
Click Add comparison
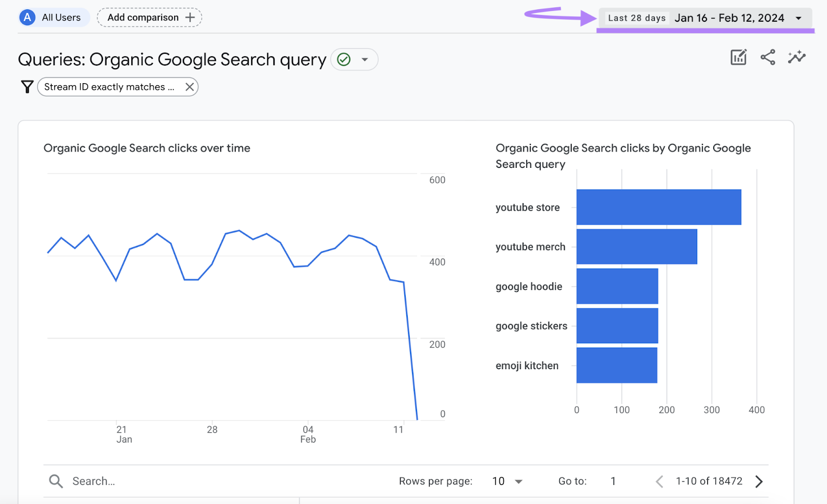pyautogui.click(x=149, y=17)
